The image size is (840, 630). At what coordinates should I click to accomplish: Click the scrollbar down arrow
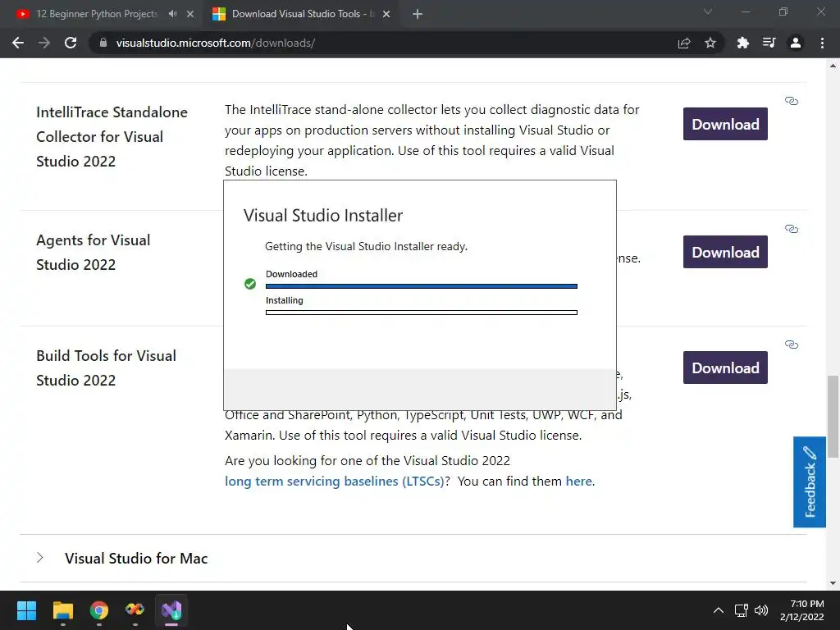[x=833, y=583]
